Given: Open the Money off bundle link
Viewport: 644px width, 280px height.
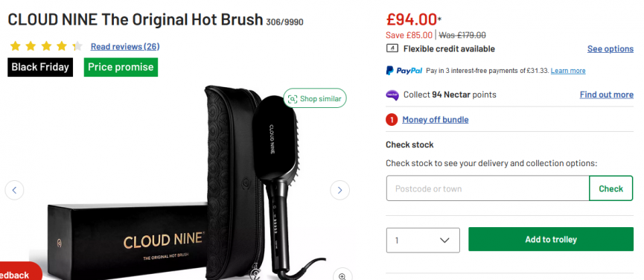Looking at the screenshot, I should point(436,120).
